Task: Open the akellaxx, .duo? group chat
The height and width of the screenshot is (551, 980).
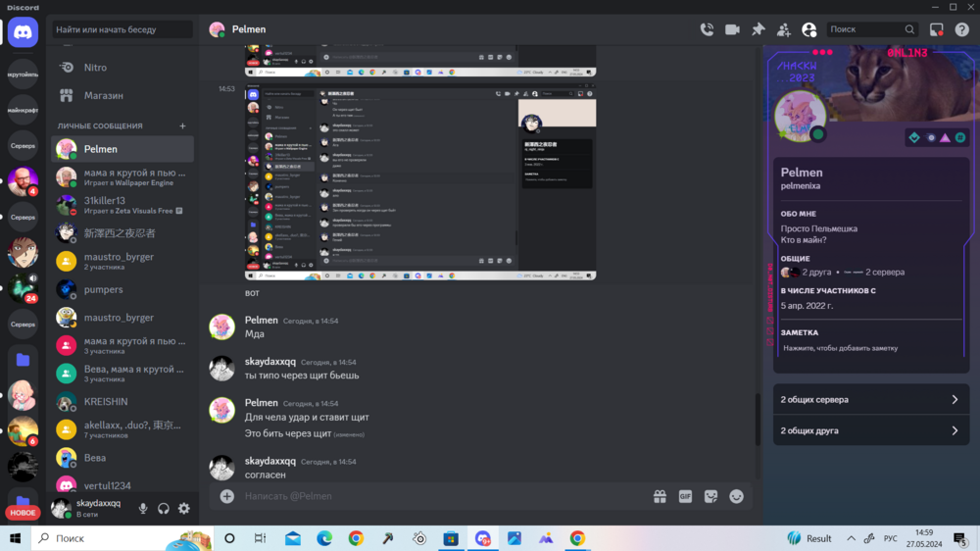Action: pos(122,429)
